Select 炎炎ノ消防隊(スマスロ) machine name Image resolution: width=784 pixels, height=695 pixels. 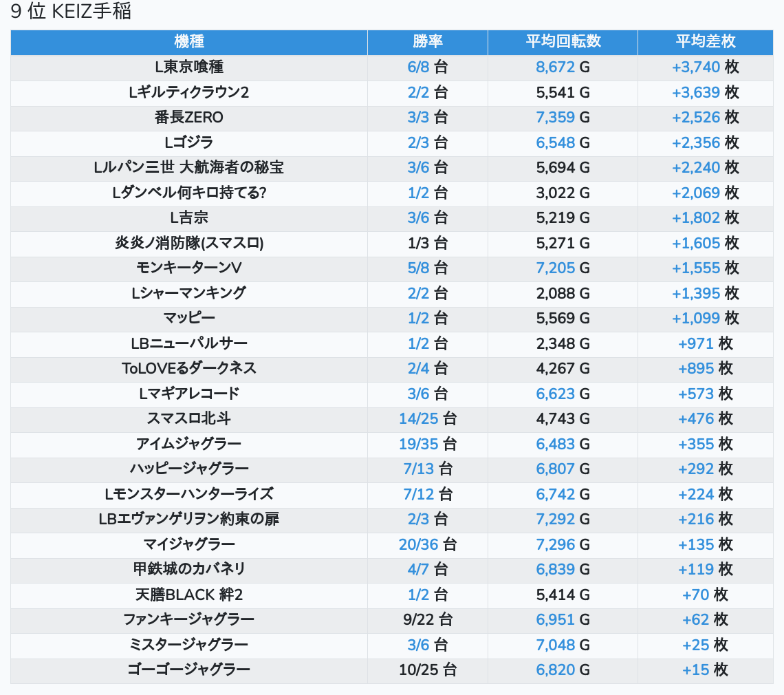pyautogui.click(x=189, y=243)
